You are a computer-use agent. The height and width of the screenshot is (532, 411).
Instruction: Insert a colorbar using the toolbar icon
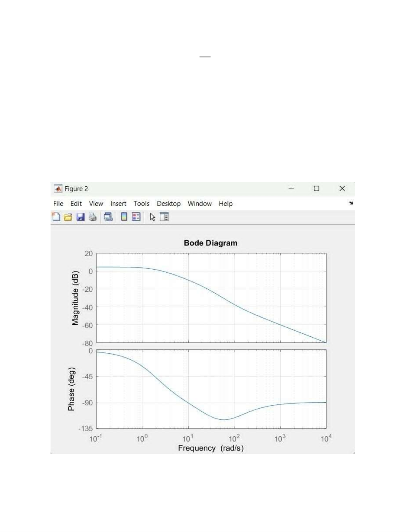124,217
